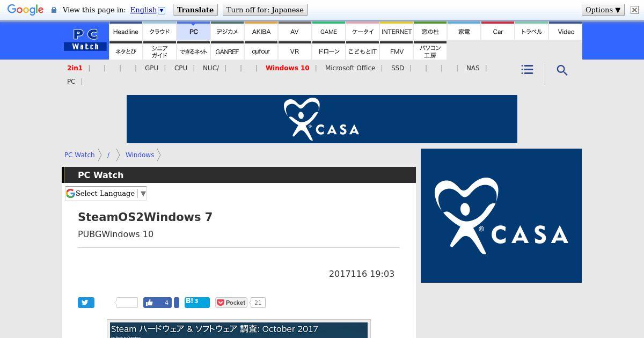The height and width of the screenshot is (338, 644).
Task: Click the Hatena B! bookmark button
Action: click(x=196, y=302)
